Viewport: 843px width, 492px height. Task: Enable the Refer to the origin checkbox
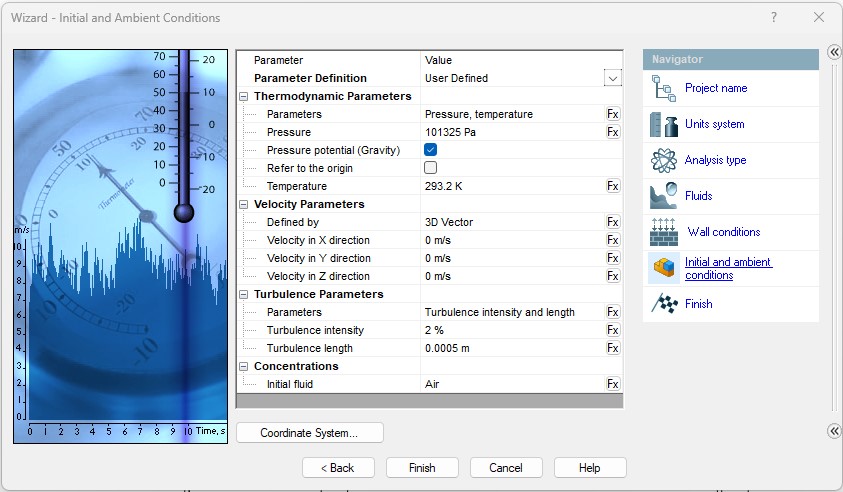coord(431,168)
